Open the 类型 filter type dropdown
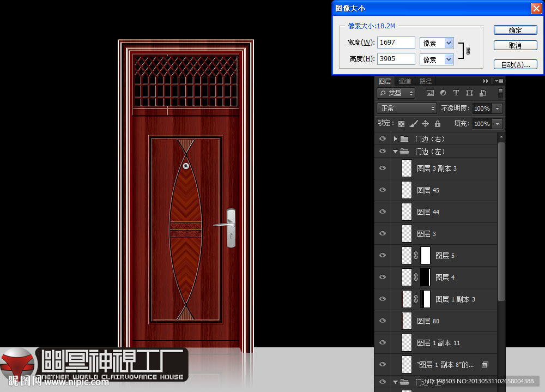Viewport: 545px width, 392px height. click(x=397, y=93)
